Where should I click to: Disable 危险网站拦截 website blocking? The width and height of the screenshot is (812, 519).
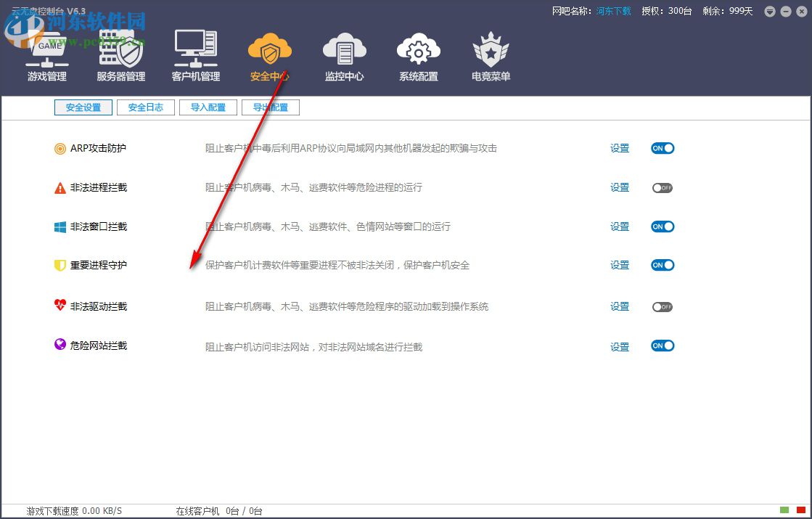click(x=662, y=346)
